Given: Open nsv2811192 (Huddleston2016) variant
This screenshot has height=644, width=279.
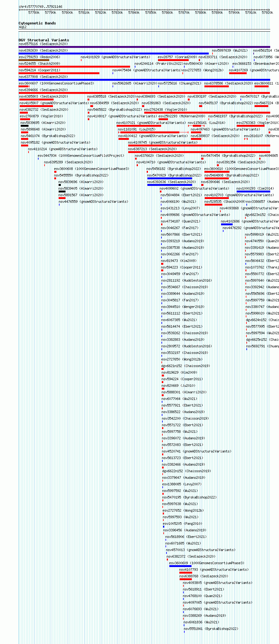Looking at the screenshot, I should [x=187, y=281].
